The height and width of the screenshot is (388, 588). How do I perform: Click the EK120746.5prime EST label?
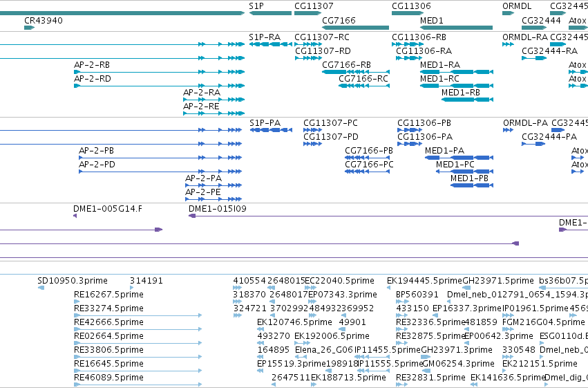pos(295,322)
